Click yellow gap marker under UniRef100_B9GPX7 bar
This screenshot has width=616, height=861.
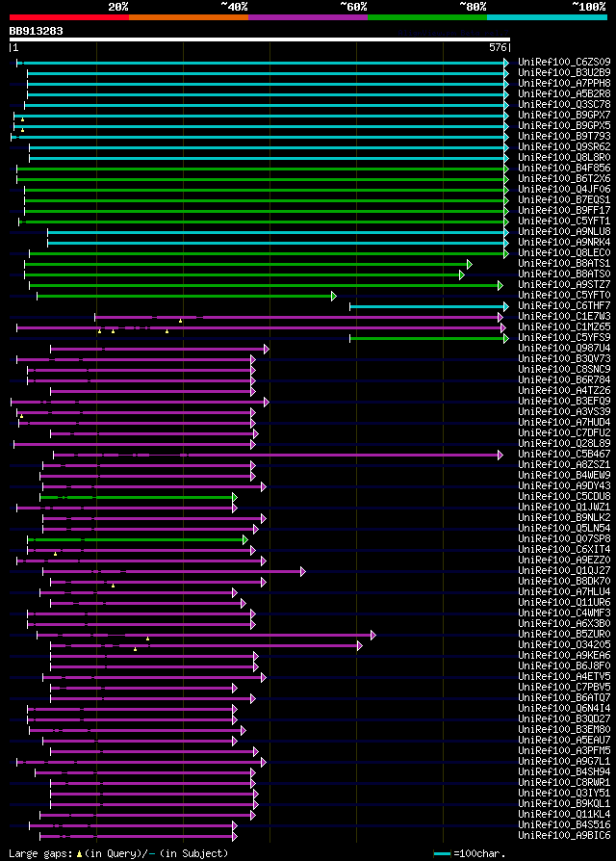coord(22,119)
